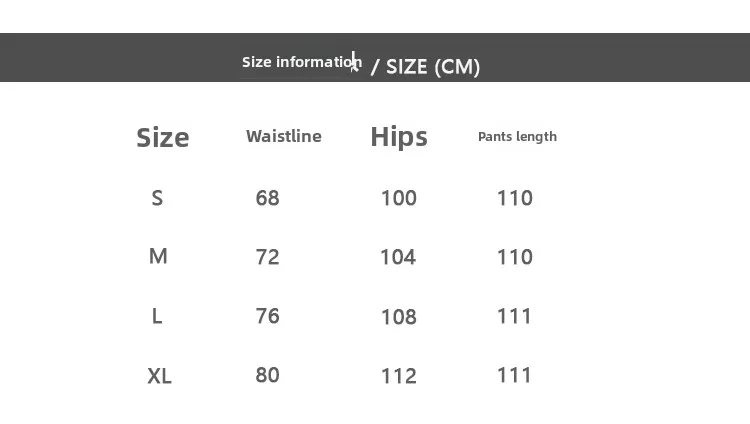This screenshot has height=424, width=750.
Task: Click the "Pants length" column header
Action: click(517, 137)
